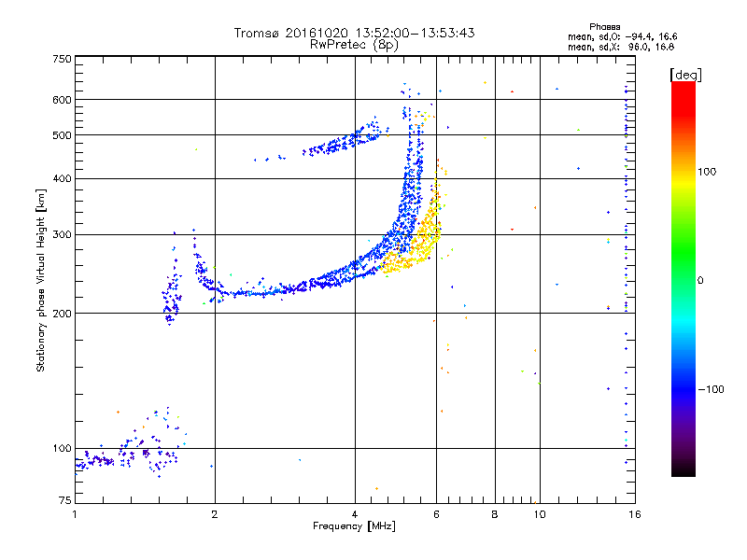
Task: Click the x-axis '10' tick label
Action: pyautogui.click(x=540, y=514)
